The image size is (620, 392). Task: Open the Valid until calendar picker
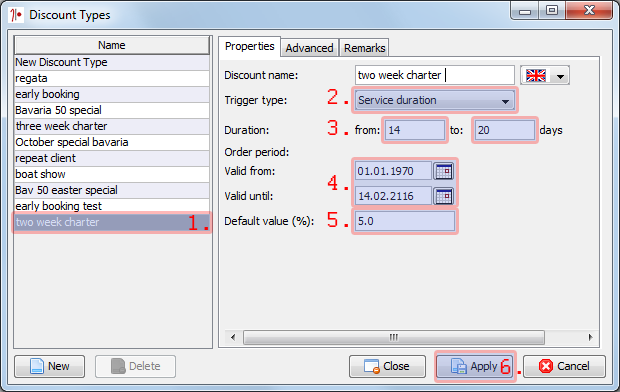(x=444, y=196)
